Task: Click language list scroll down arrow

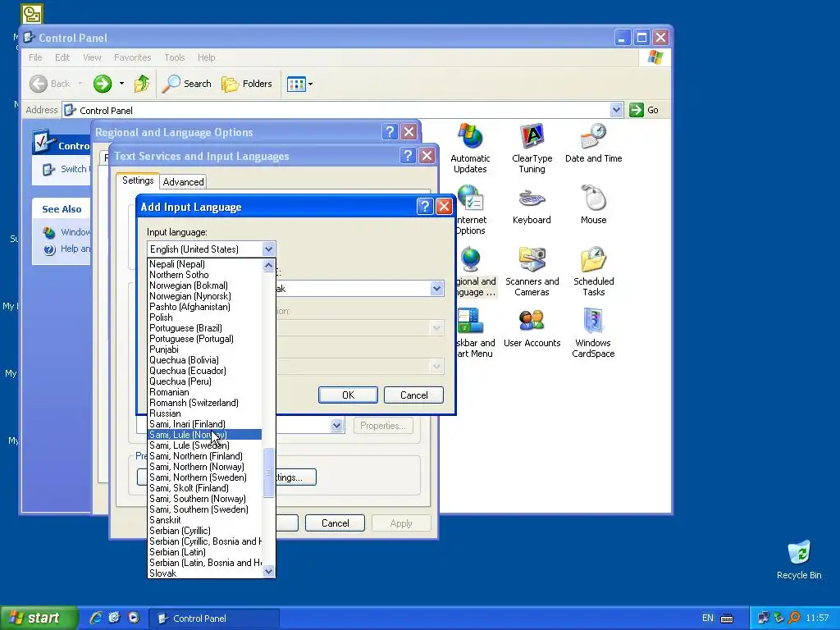Action: click(x=268, y=572)
